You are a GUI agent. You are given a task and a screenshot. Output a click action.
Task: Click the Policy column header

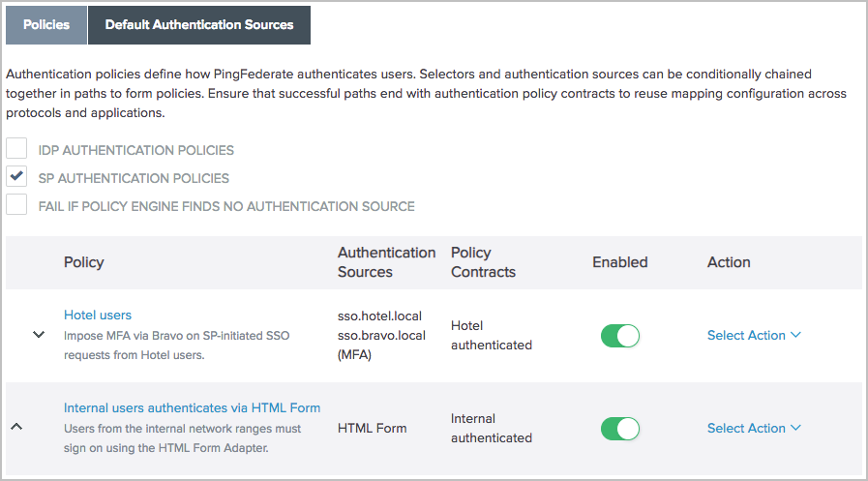pyautogui.click(x=84, y=262)
